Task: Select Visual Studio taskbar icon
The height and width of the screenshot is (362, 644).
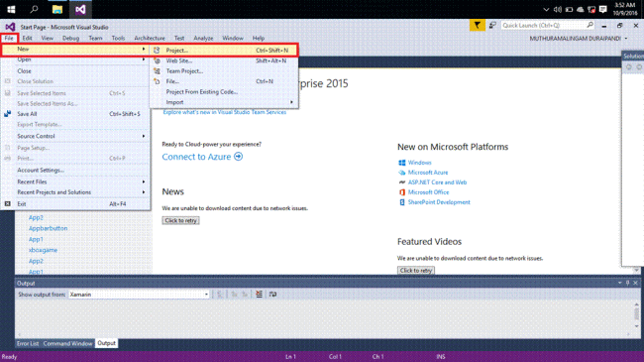Action: pyautogui.click(x=80, y=9)
